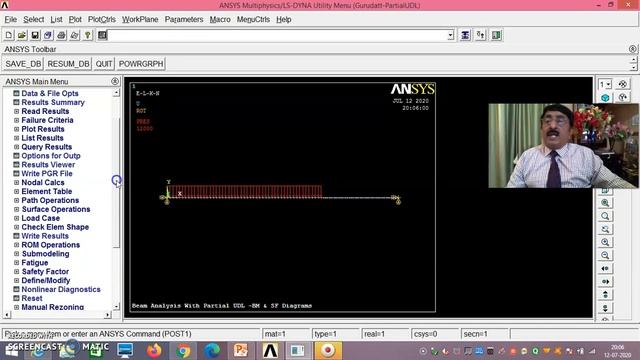Image resolution: width=640 pixels, height=360 pixels.
Task: Collapse the ANSYS Main Menu panel
Action: (x=115, y=81)
